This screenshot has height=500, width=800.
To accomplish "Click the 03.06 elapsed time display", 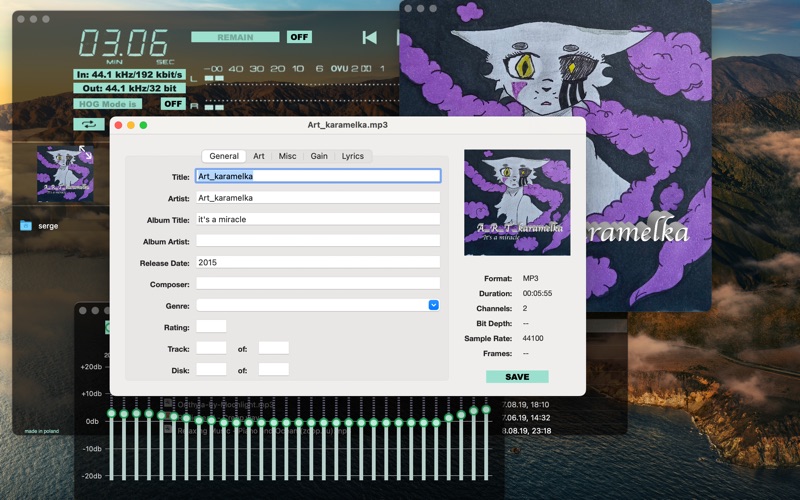I will 123,42.
